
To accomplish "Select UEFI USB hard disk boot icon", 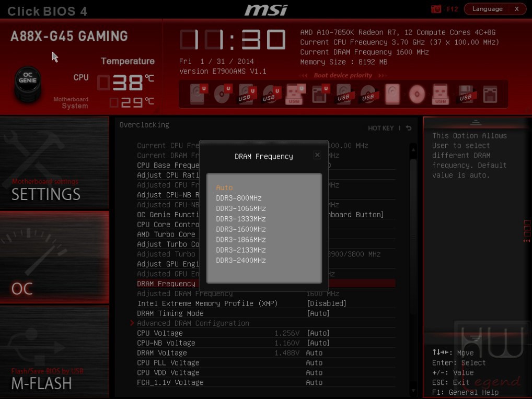I will click(246, 94).
